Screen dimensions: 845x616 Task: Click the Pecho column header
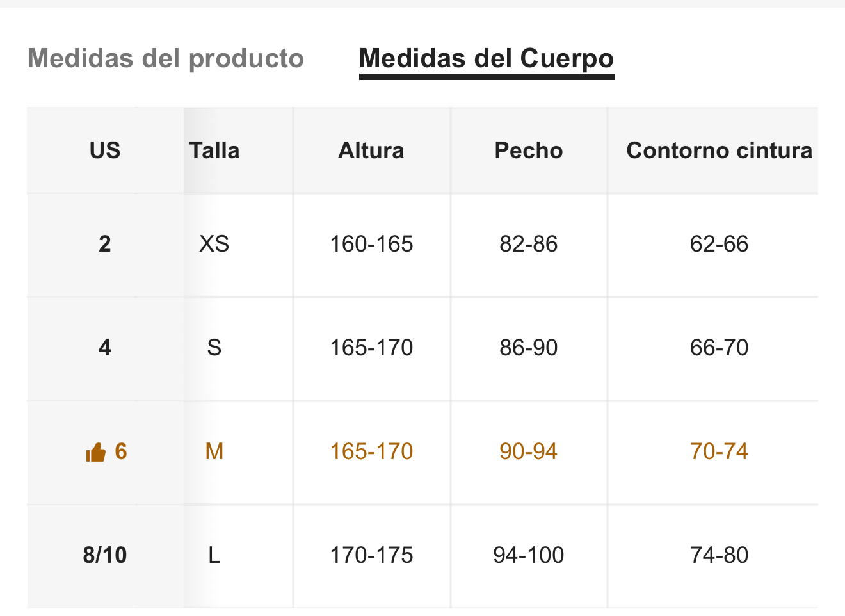(529, 150)
